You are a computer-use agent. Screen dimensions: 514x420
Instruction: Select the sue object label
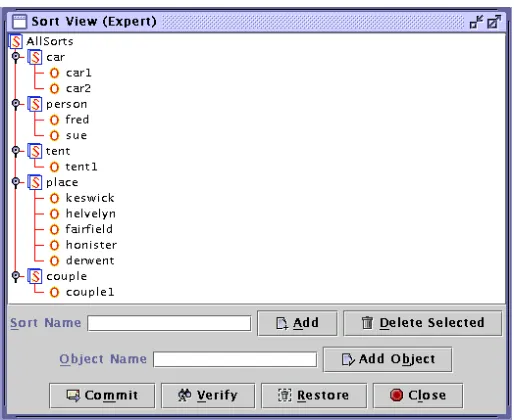pyautogui.click(x=76, y=136)
